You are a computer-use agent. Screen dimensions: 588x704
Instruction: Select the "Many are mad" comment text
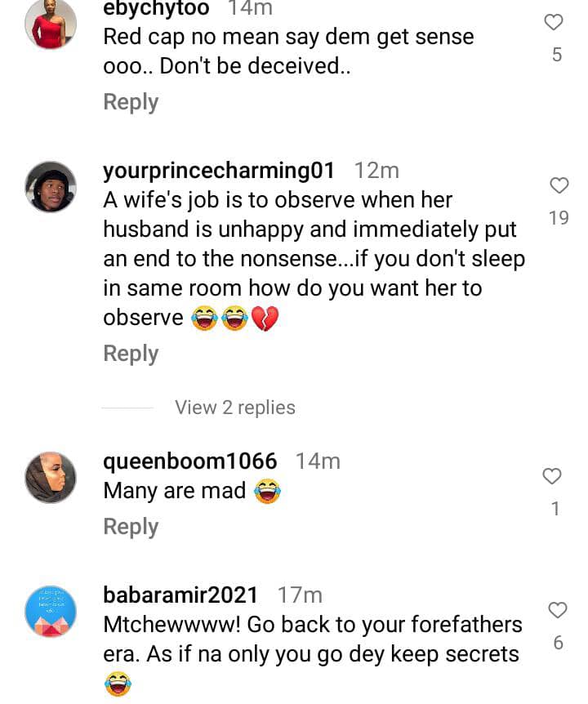point(175,491)
